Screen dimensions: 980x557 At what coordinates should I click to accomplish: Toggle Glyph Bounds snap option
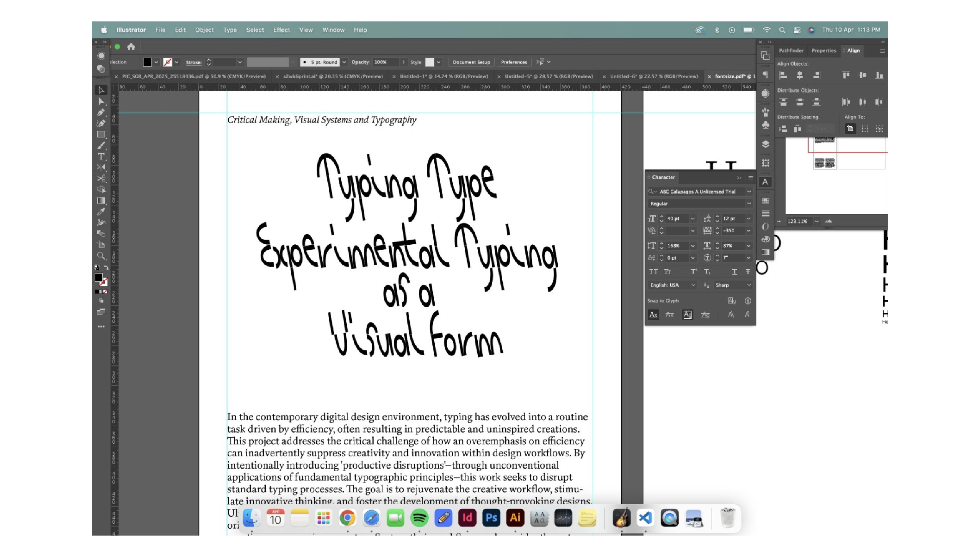click(688, 314)
